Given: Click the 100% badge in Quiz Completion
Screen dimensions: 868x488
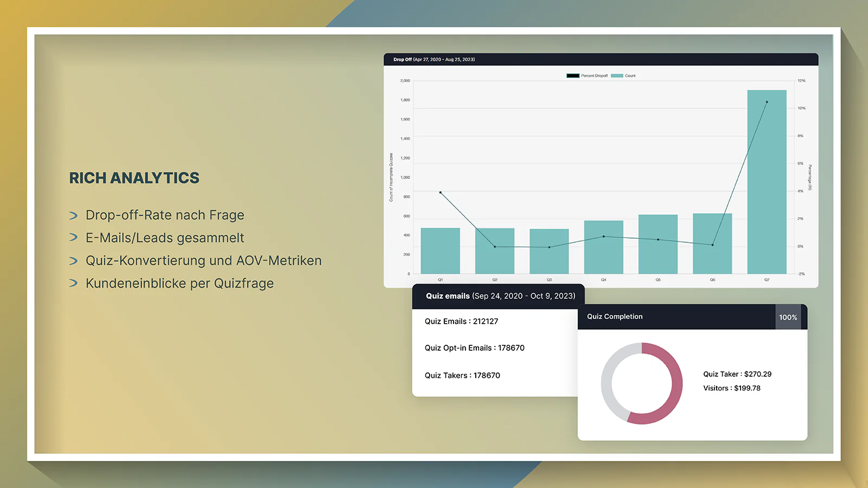Looking at the screenshot, I should [x=788, y=317].
